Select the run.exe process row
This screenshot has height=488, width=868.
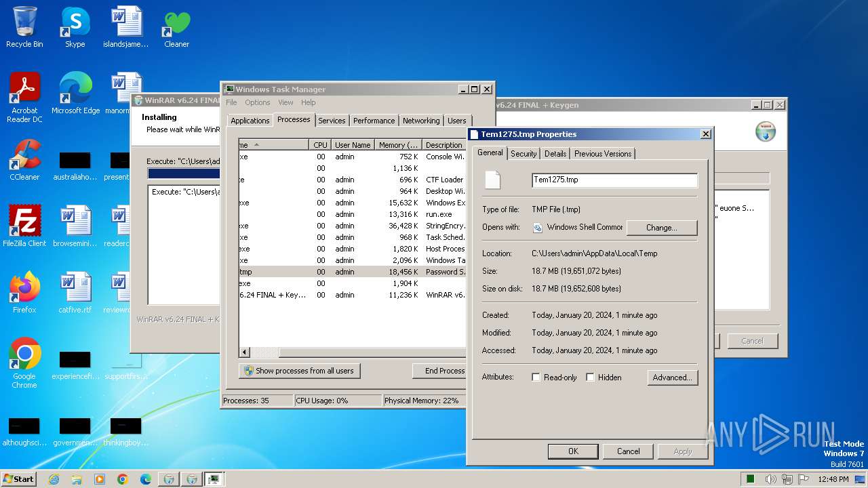pyautogui.click(x=352, y=214)
